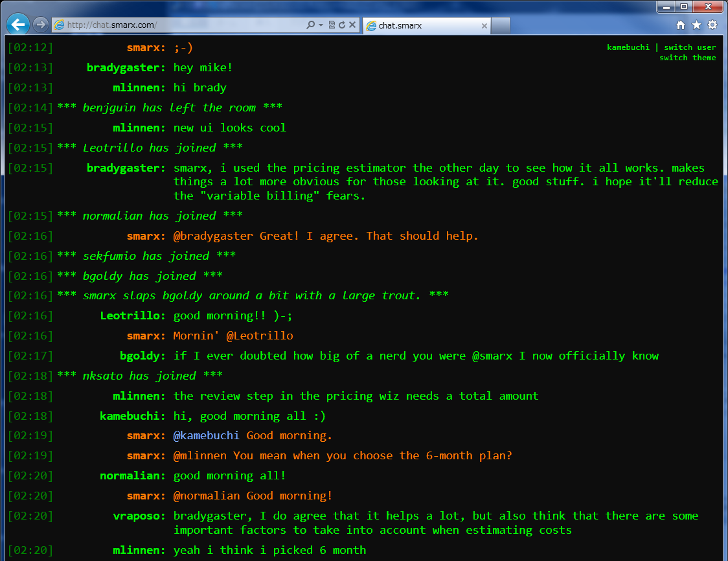This screenshot has height=561, width=728.
Task: Click the trout slap action message
Action: click(253, 295)
